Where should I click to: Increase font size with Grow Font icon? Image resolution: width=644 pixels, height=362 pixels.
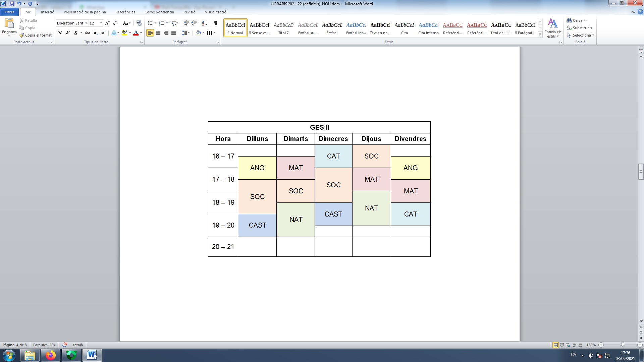[107, 23]
